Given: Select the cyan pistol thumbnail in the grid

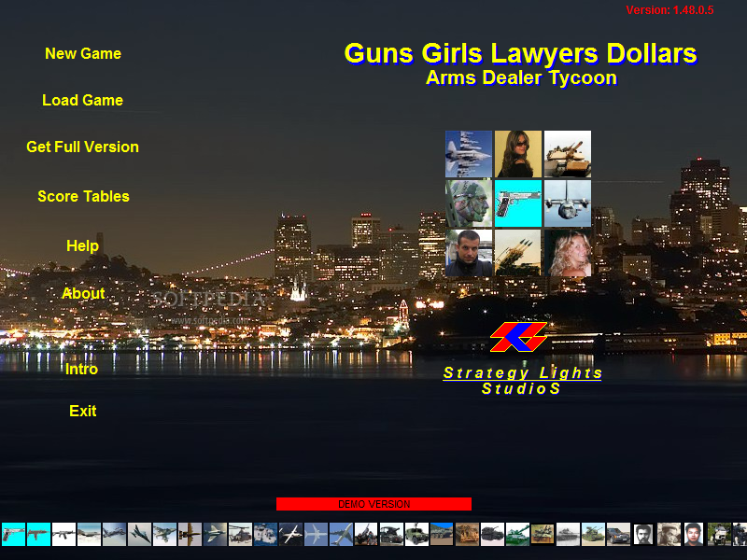Looking at the screenshot, I should tap(518, 203).
